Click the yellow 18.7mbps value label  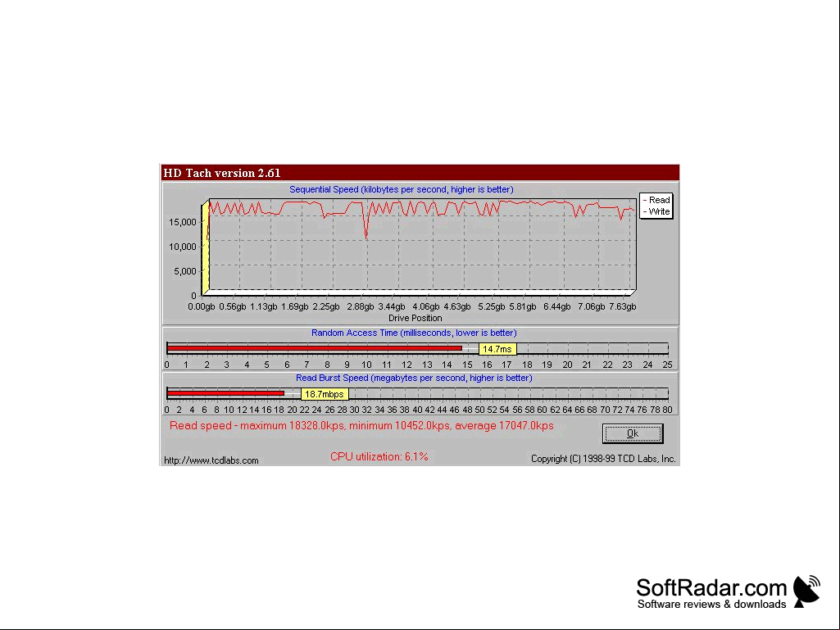325,394
